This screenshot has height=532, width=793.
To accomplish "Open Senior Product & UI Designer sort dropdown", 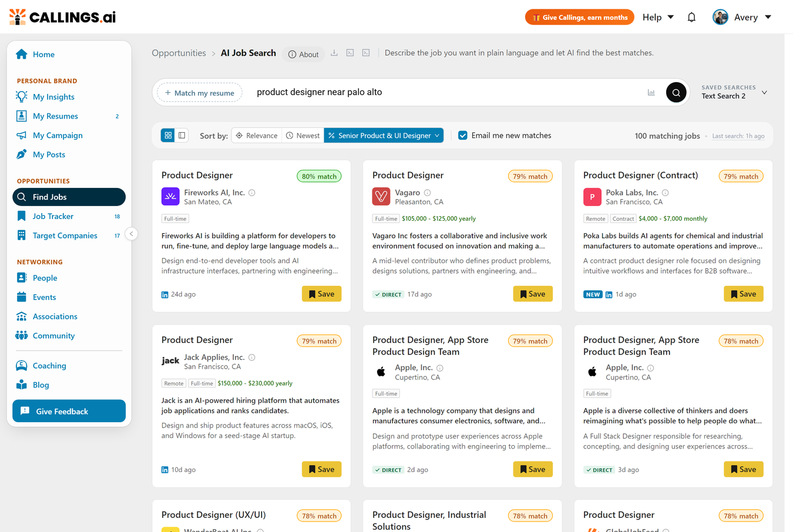I will point(384,135).
